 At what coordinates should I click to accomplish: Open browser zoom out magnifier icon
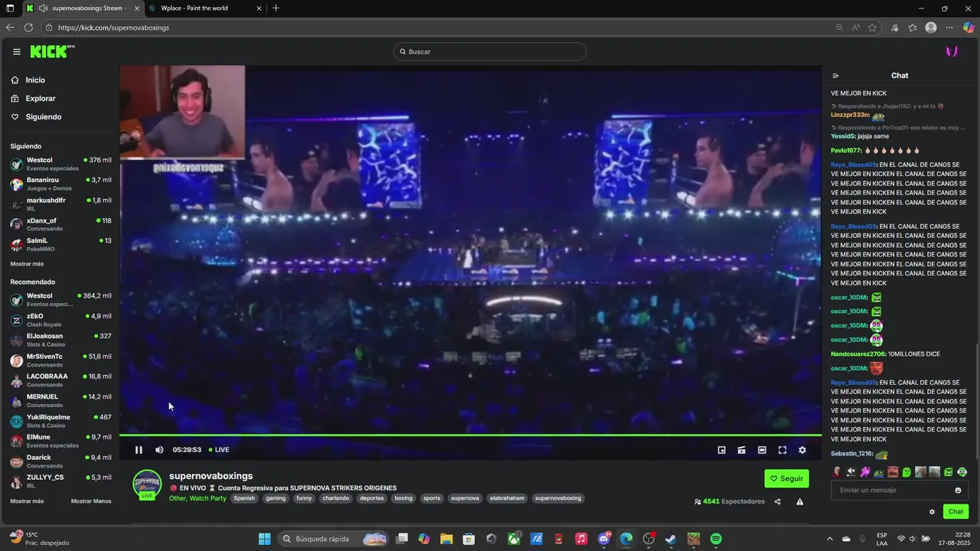(839, 28)
